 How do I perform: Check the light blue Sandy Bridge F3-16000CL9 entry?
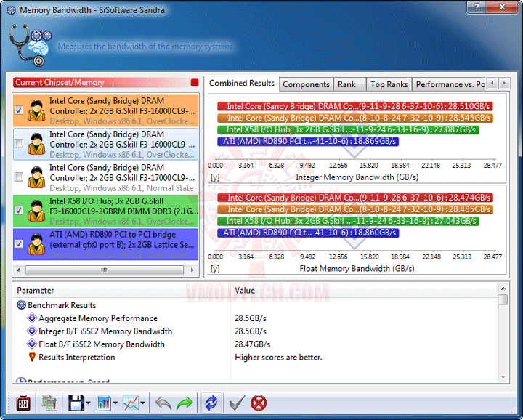pos(19,143)
